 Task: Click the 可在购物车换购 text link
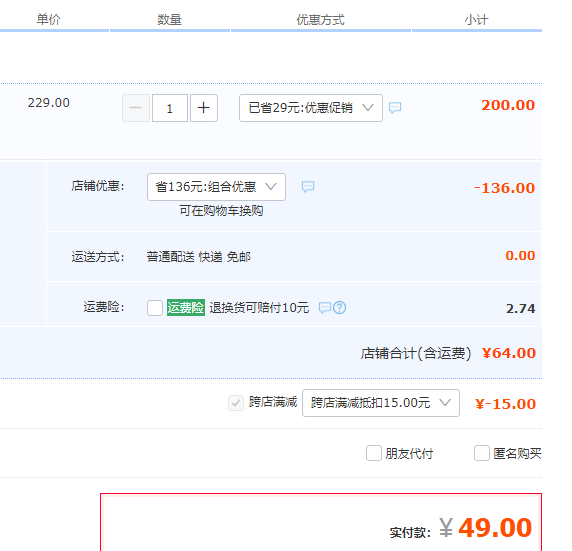[221, 211]
